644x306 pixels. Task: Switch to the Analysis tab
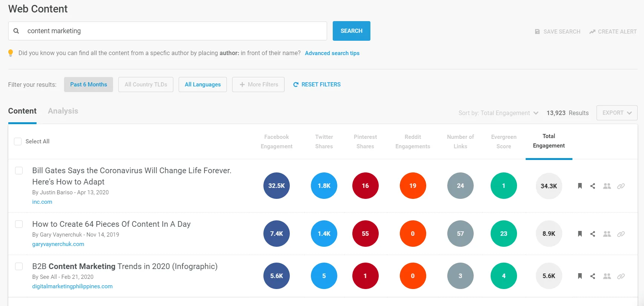pyautogui.click(x=63, y=111)
